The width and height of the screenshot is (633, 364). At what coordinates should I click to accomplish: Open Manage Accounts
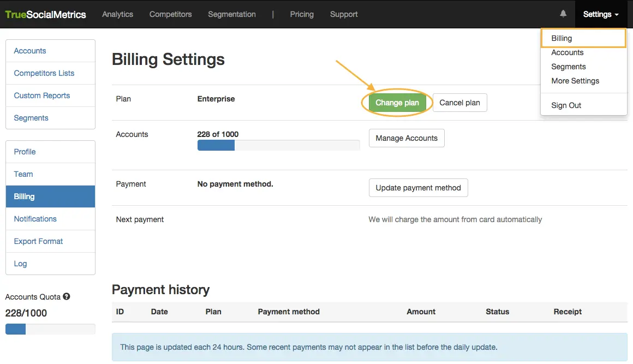click(x=407, y=138)
